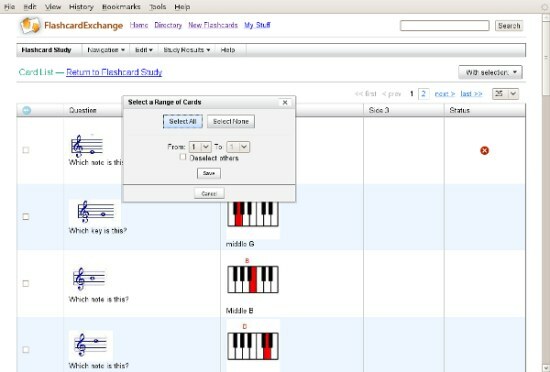Close the Select a Range of Cards dialog
Viewport: 550px width, 372px height.
coord(285,102)
